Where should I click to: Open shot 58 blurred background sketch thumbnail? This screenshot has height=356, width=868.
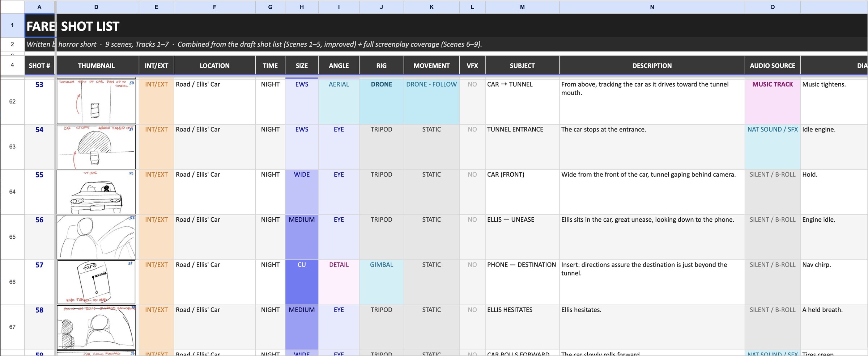click(96, 327)
